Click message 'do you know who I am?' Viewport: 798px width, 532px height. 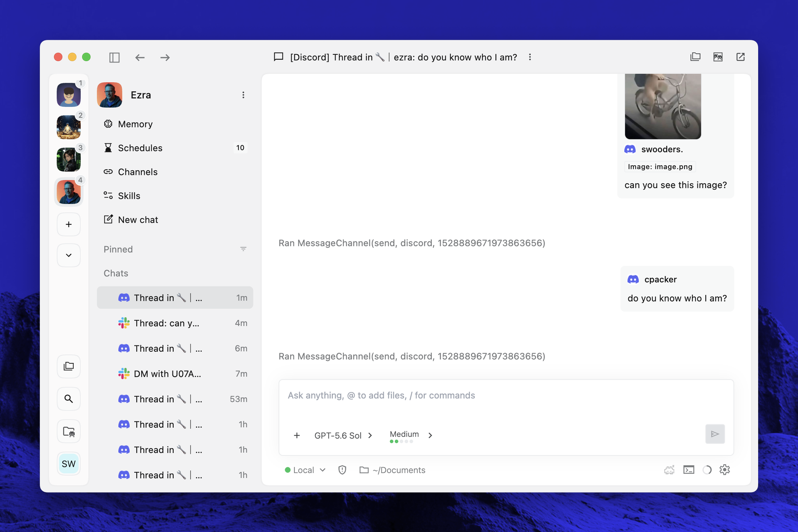pos(677,298)
